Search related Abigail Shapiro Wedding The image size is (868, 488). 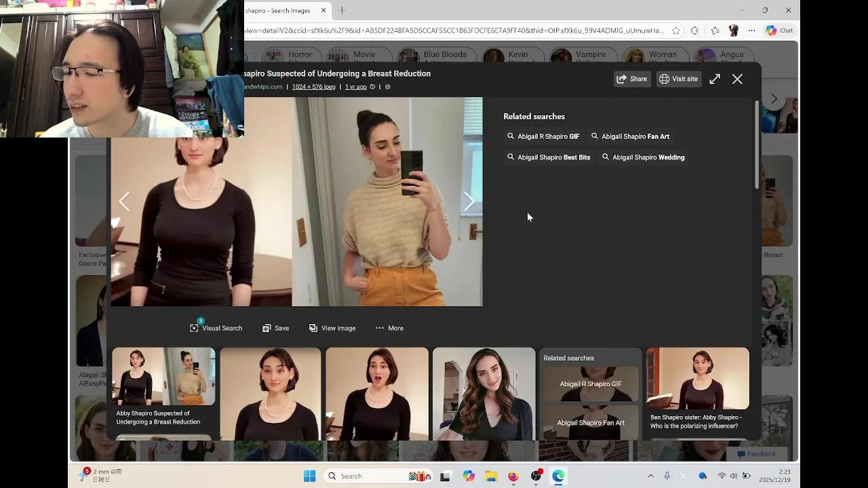[643, 157]
